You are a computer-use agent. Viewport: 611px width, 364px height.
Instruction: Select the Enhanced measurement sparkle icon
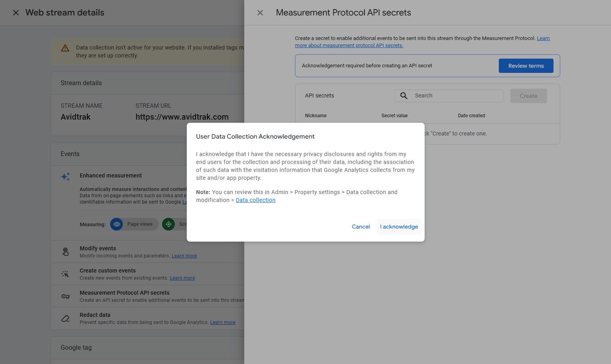[65, 176]
